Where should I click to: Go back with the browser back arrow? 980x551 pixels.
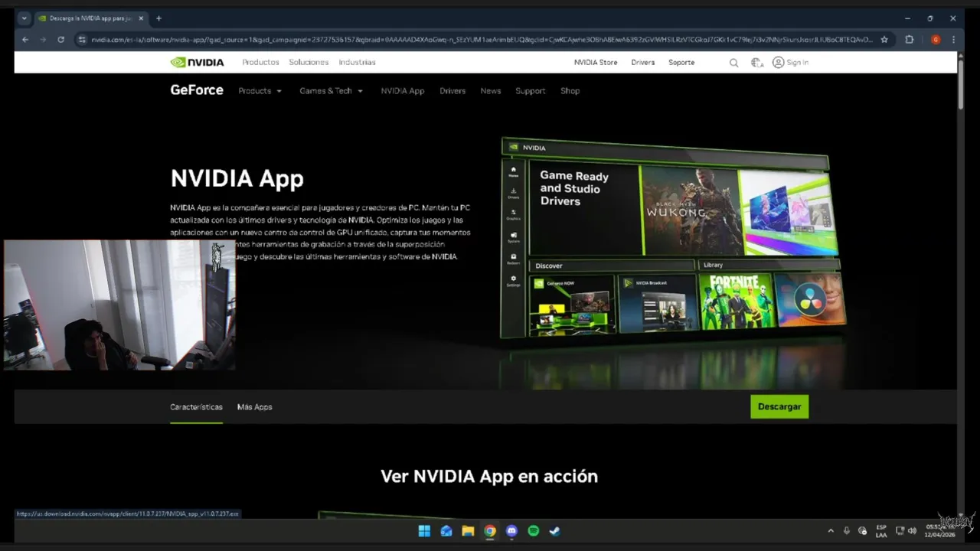25,40
